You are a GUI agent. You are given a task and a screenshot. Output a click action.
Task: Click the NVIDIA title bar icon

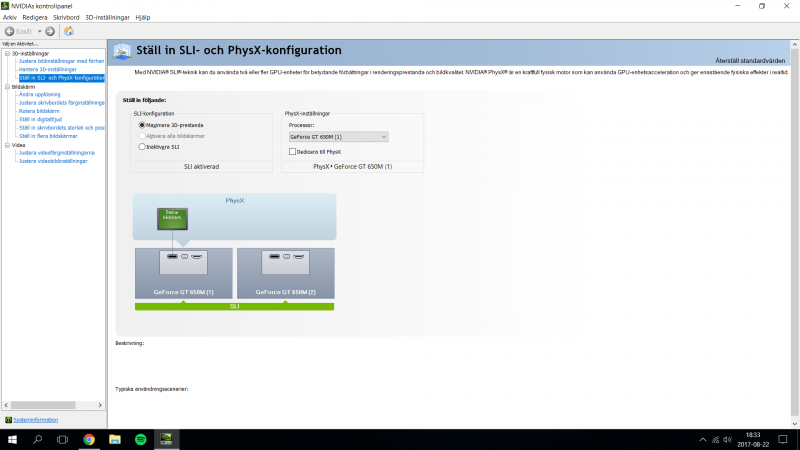click(5, 6)
